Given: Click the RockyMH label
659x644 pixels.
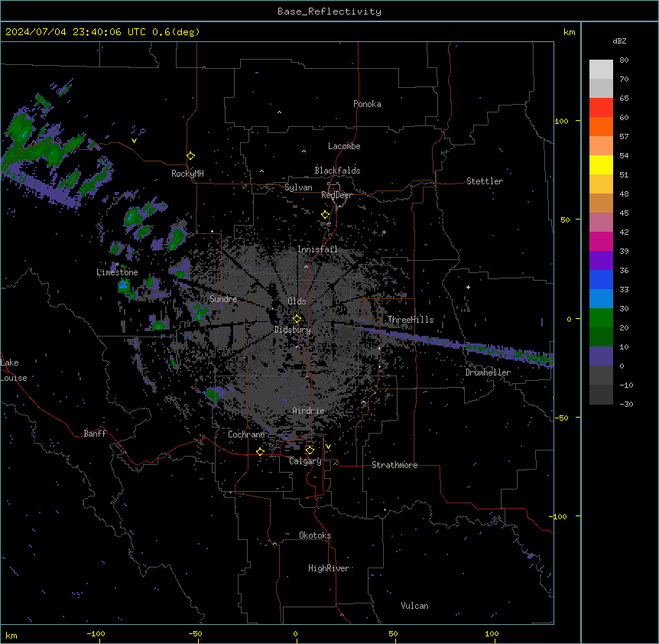Looking at the screenshot, I should click(x=187, y=173).
